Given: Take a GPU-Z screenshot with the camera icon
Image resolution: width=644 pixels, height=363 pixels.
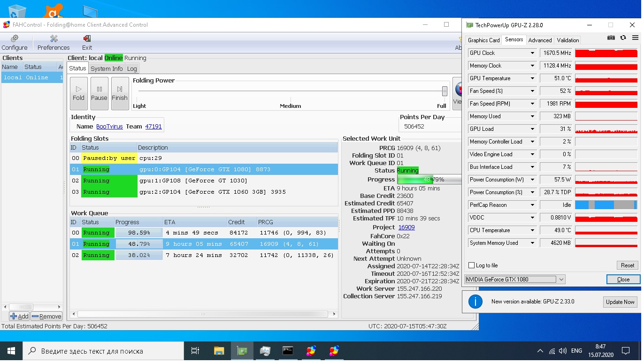Looking at the screenshot, I should (x=611, y=38).
